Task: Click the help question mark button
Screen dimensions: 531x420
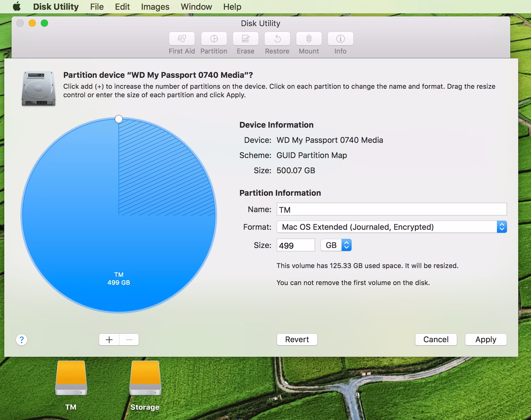Action: click(22, 340)
